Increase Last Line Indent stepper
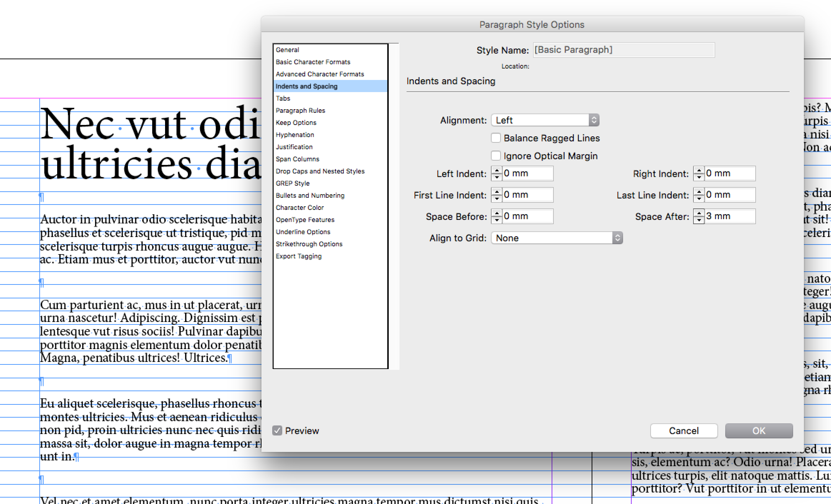This screenshot has width=831, height=504. [x=699, y=192]
